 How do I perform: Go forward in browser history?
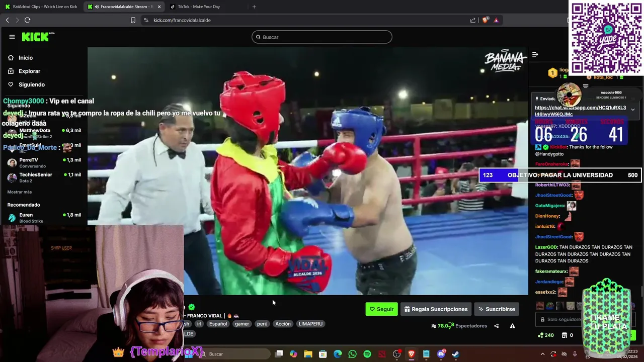tap(17, 20)
